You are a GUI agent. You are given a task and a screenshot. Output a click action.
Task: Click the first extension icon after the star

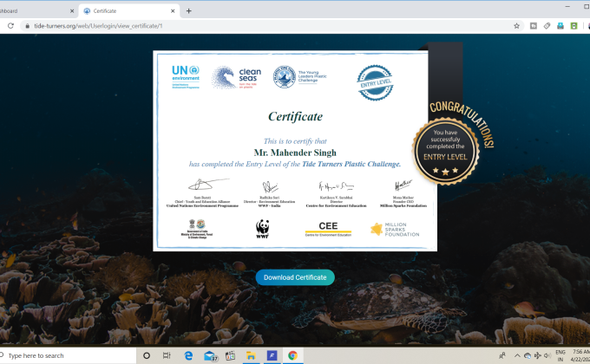(x=534, y=26)
